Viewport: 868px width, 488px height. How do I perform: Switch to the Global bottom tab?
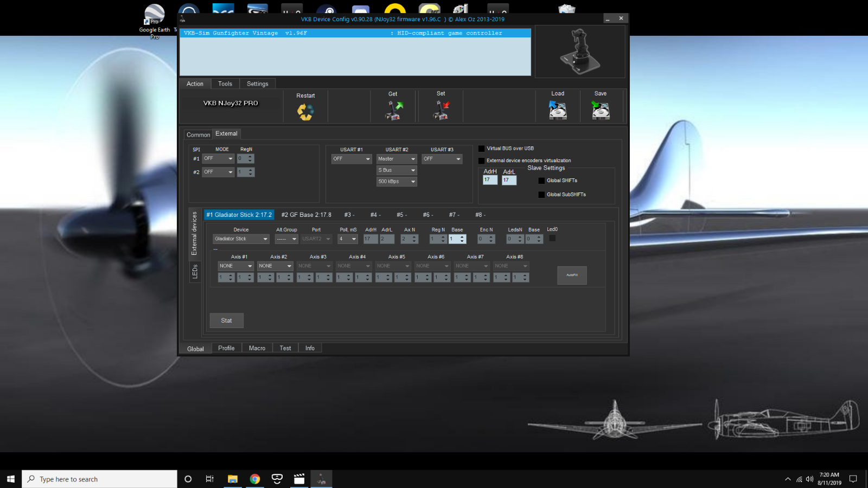[x=195, y=349]
